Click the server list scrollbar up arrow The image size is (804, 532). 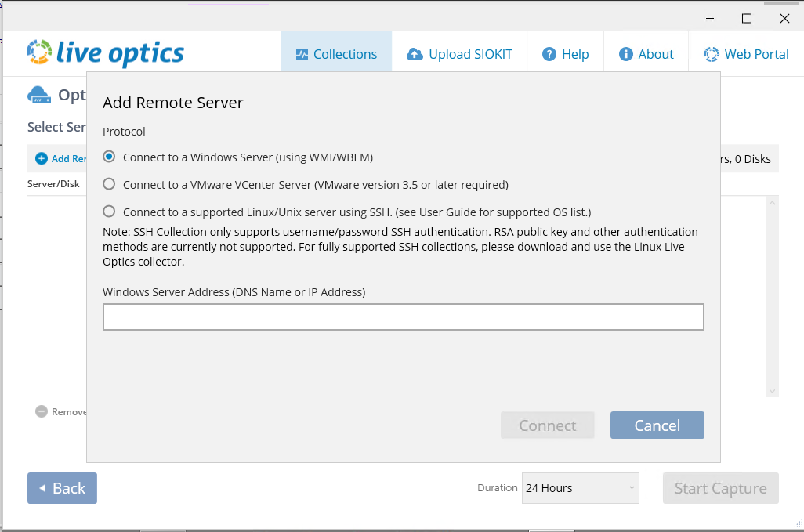[772, 203]
